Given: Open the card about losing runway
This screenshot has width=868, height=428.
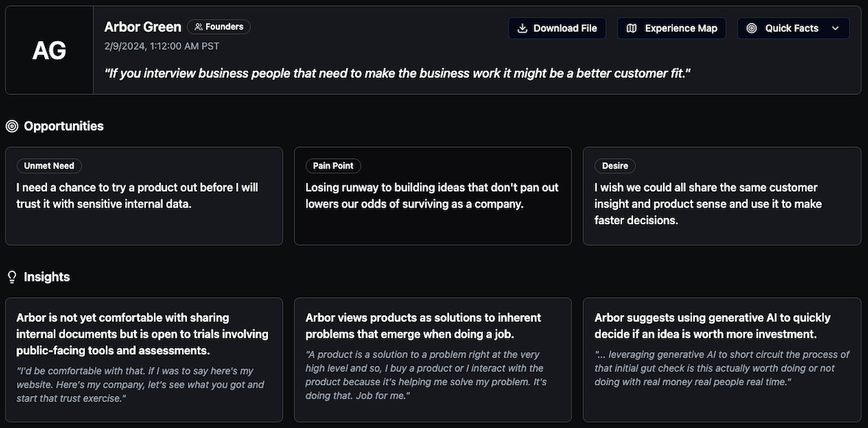Looking at the screenshot, I should (x=433, y=196).
